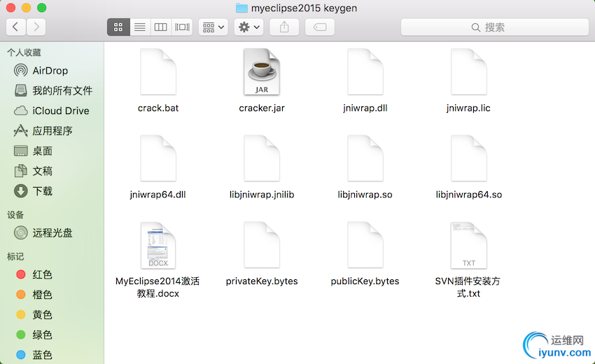Open 应用程序 in the sidebar
The image size is (595, 364).
43,131
